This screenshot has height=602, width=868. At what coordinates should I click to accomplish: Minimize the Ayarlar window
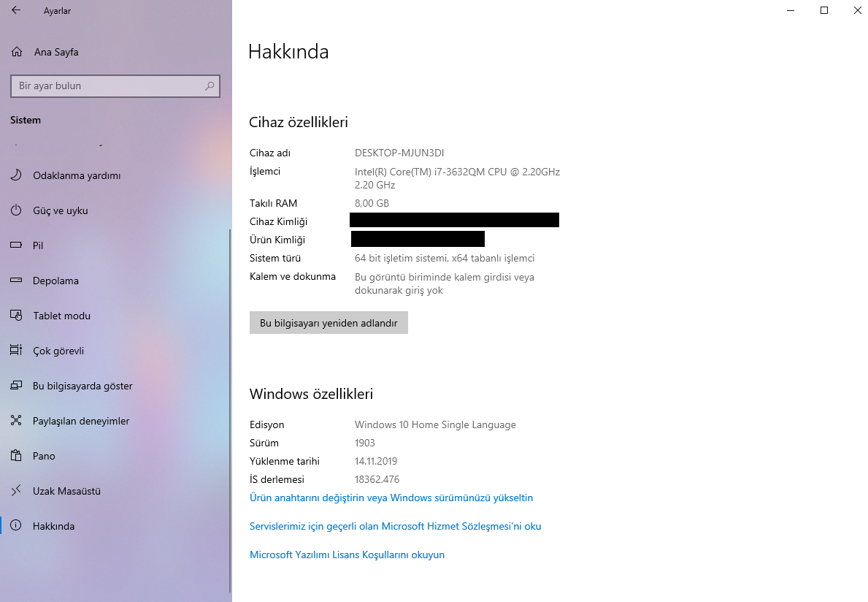791,10
